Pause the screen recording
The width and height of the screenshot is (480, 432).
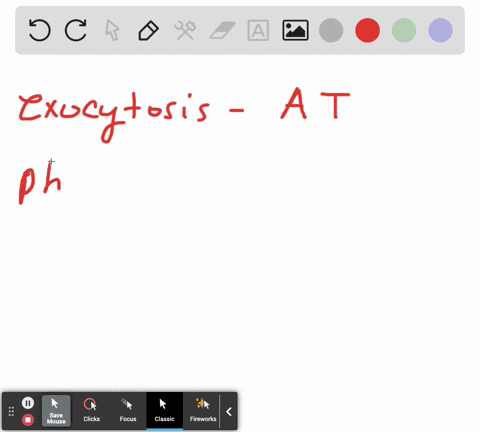point(28,403)
